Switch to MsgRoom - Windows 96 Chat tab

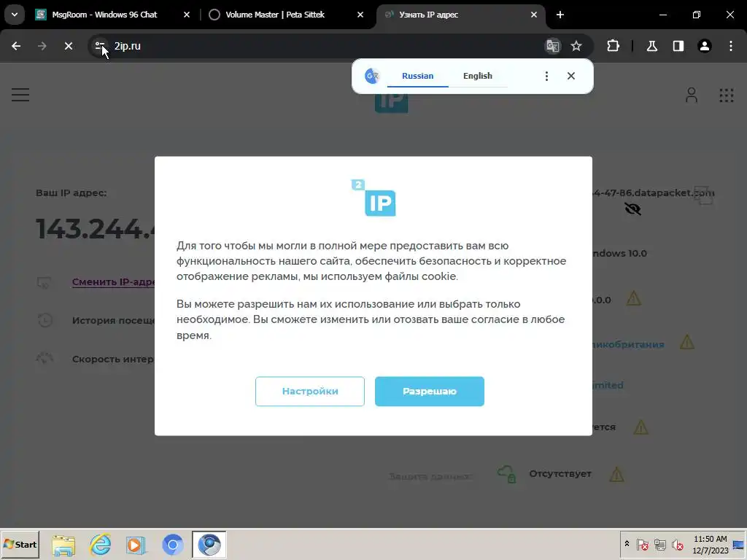click(x=104, y=15)
